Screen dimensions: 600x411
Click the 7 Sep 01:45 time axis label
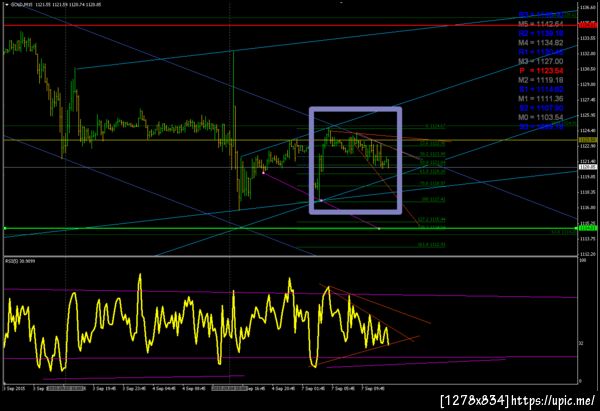pos(313,388)
